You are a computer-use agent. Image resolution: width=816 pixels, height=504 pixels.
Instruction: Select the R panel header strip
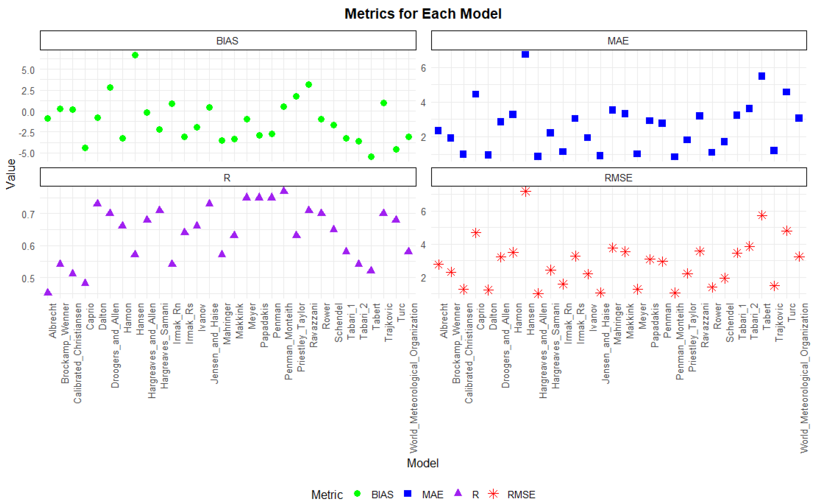[x=228, y=177]
